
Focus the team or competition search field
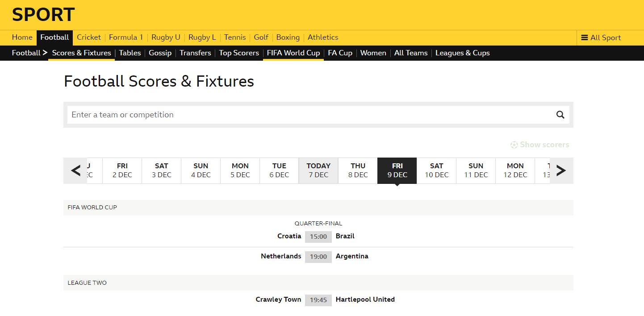(318, 115)
